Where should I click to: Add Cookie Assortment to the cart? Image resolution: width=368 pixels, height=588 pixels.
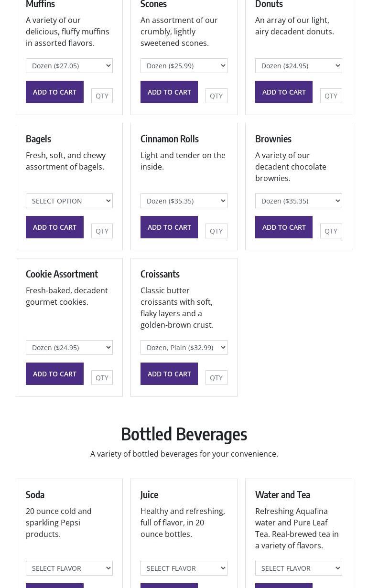pyautogui.click(x=54, y=374)
